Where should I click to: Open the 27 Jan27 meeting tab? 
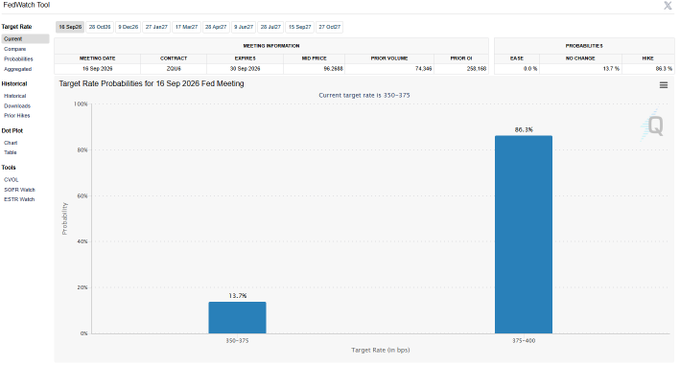pyautogui.click(x=156, y=27)
